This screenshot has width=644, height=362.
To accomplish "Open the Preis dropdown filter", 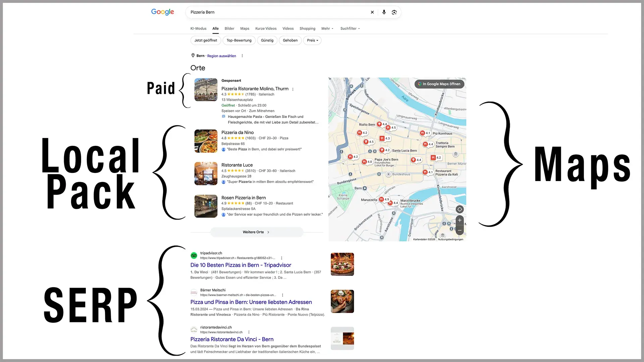I will pos(312,41).
